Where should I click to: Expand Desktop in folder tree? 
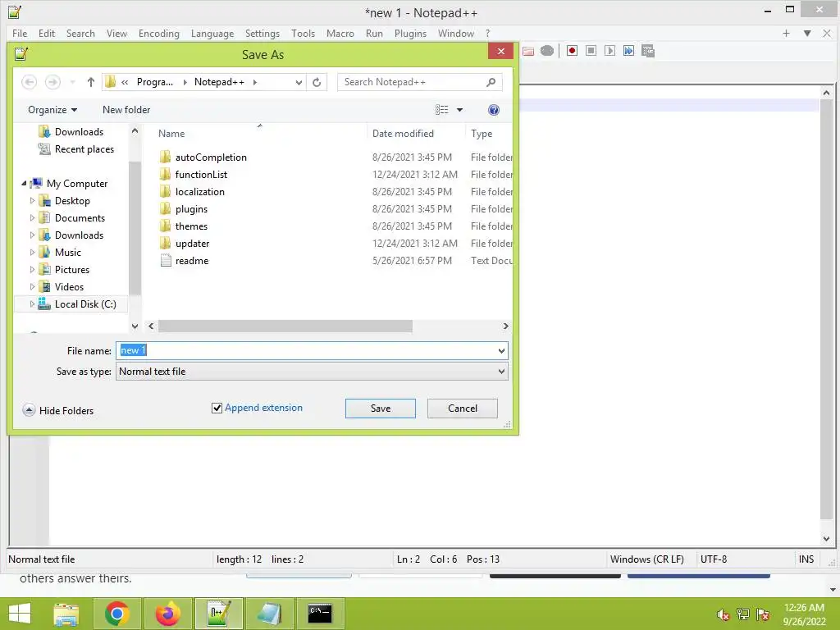[32, 200]
